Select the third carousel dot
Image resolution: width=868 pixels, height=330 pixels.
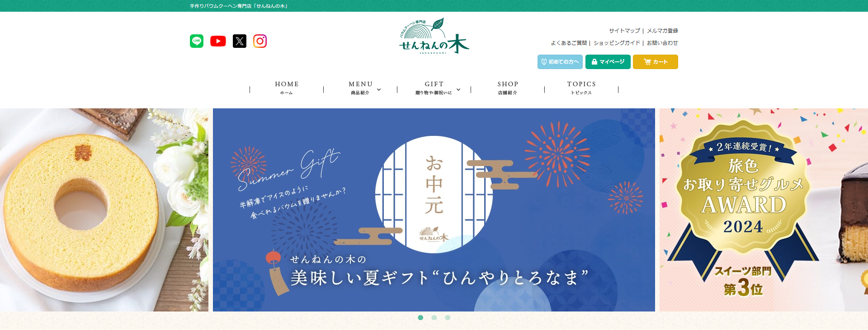point(448,317)
